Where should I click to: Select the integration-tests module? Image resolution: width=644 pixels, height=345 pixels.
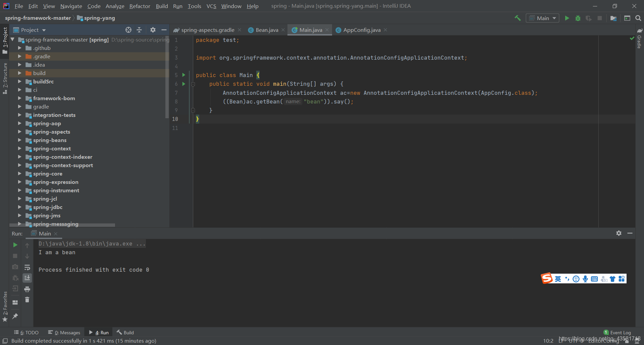pyautogui.click(x=54, y=115)
